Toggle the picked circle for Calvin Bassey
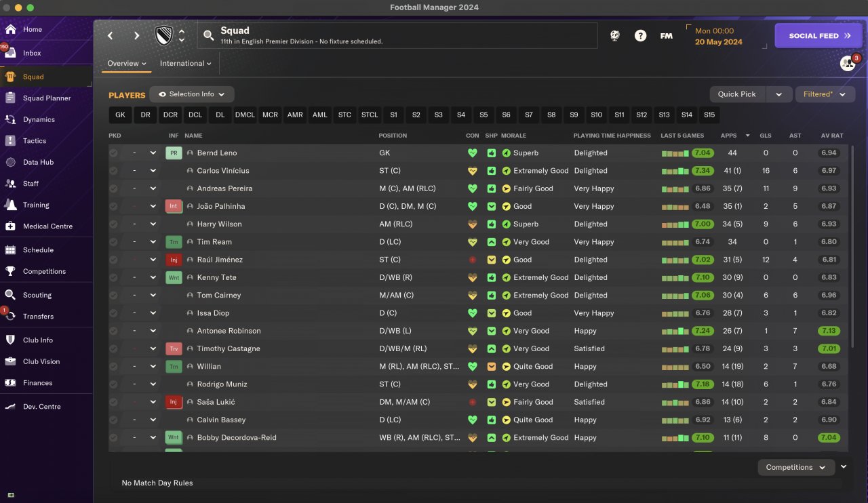This screenshot has width=868, height=503. point(113,420)
